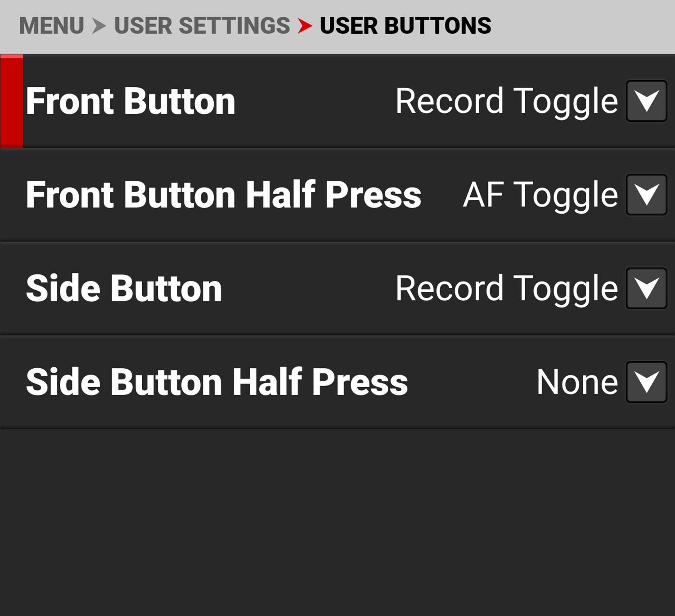The height and width of the screenshot is (616, 675).
Task: Open the Side Button dropdown arrow
Action: 646,288
